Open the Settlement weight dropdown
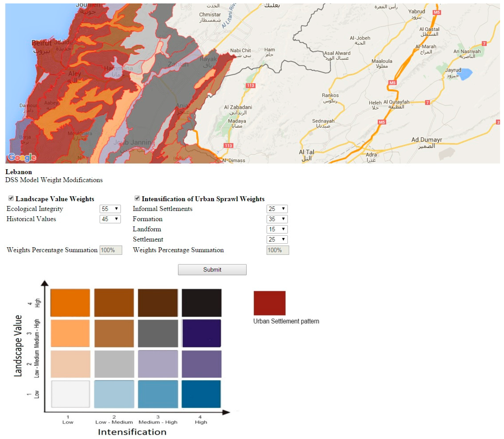 pos(277,239)
